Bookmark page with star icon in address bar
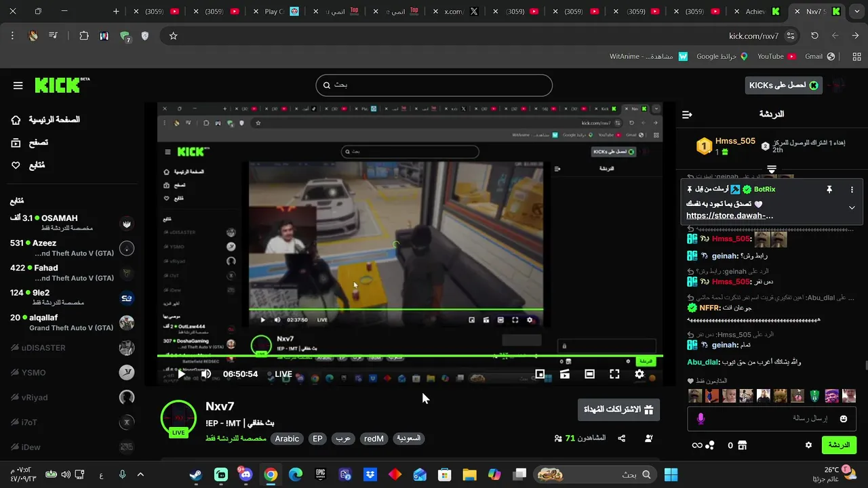Image resolution: width=868 pixels, height=488 pixels. pyautogui.click(x=173, y=36)
